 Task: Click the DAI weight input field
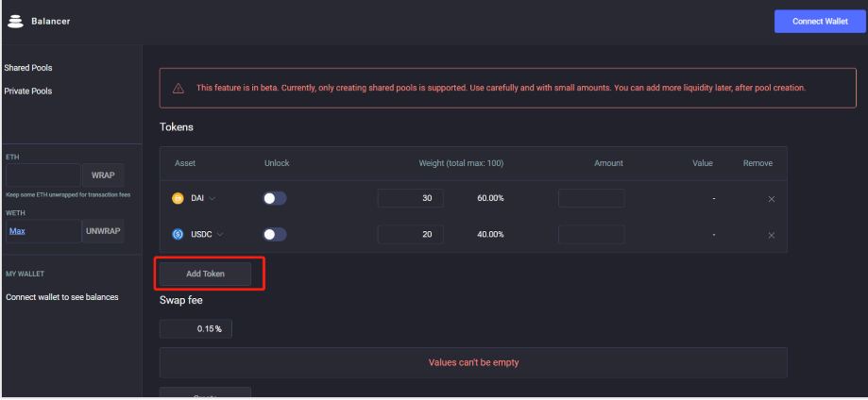(410, 198)
